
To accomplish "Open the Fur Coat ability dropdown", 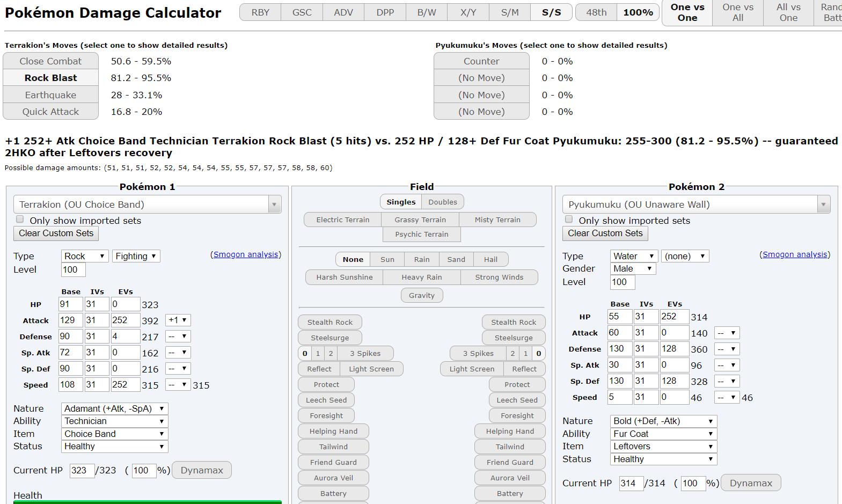I will [663, 434].
